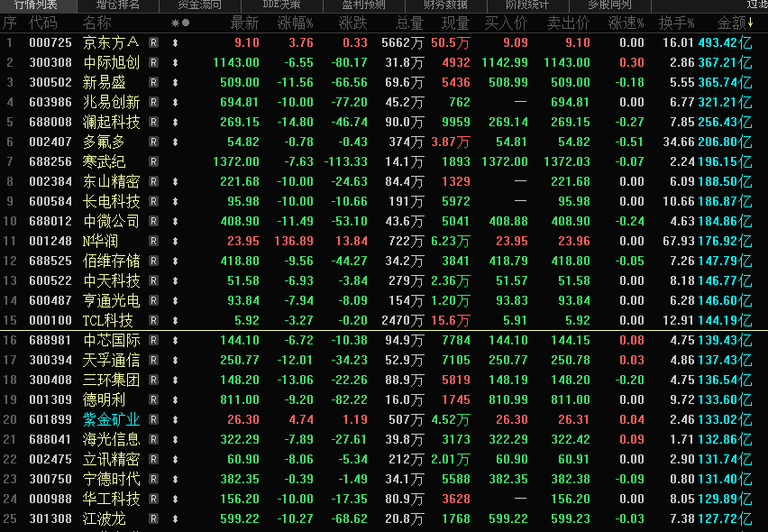768x532 pixels.
Task: Sort by the 涨幅% column header
Action: click(x=295, y=23)
